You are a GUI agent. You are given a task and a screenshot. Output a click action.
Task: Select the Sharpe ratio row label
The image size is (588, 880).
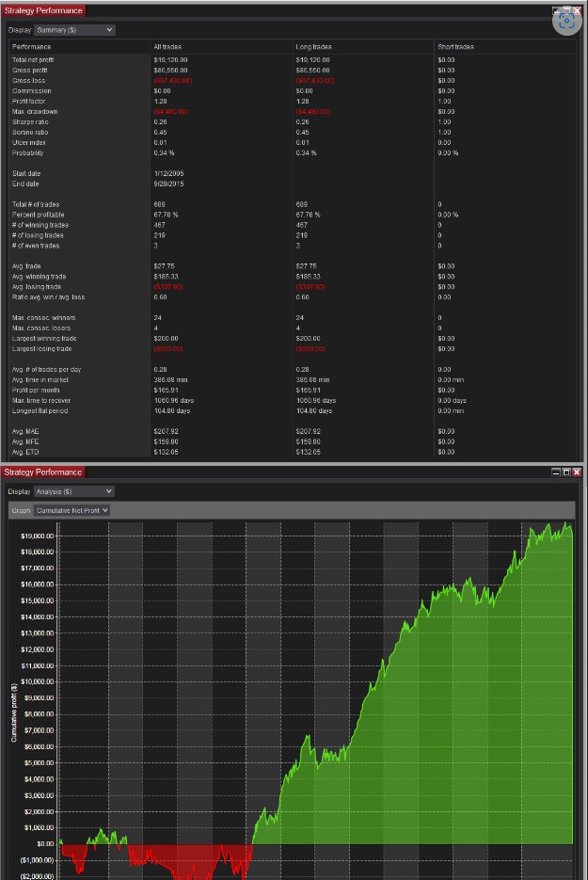(x=30, y=121)
